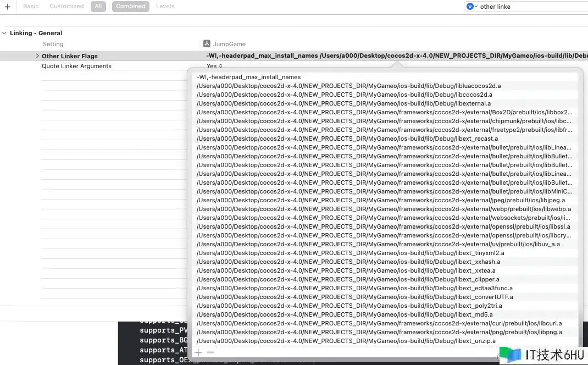This screenshot has width=588, height=365.
Task: Remove a flag with the minus button
Action: click(x=210, y=352)
